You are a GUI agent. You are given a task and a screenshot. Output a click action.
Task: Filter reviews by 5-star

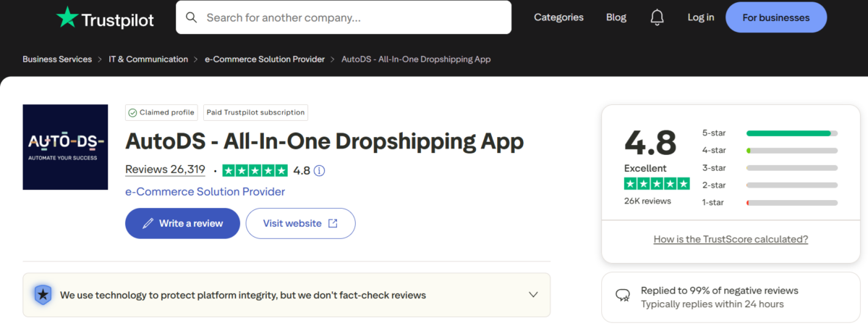click(770, 133)
